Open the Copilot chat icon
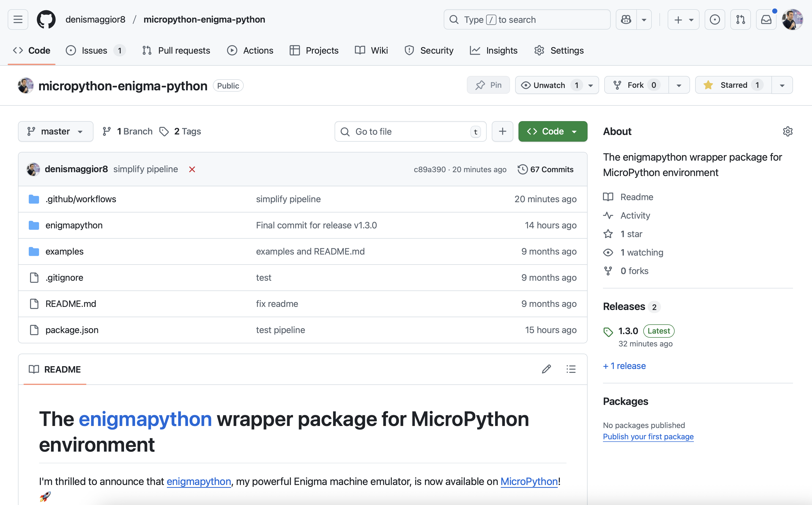Image resolution: width=812 pixels, height=505 pixels. (x=626, y=19)
